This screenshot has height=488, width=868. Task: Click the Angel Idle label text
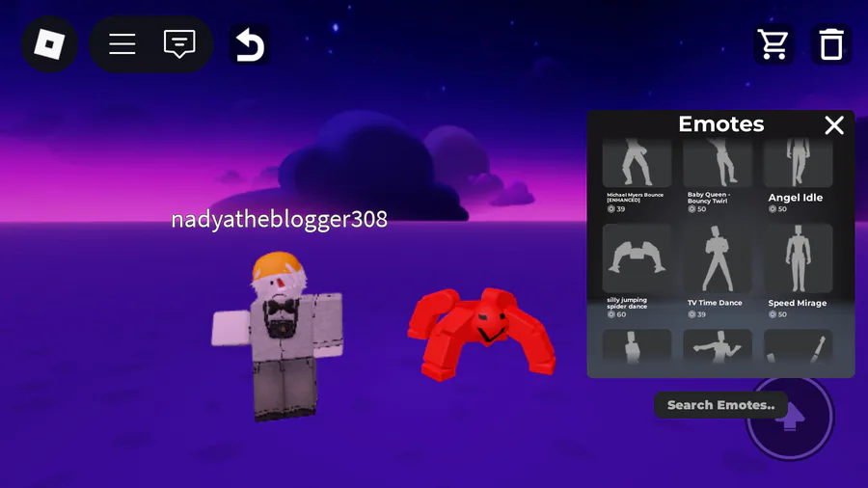coord(795,198)
